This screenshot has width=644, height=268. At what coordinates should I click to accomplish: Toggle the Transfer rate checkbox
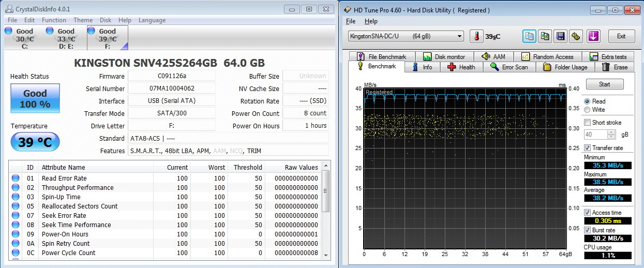coord(587,148)
